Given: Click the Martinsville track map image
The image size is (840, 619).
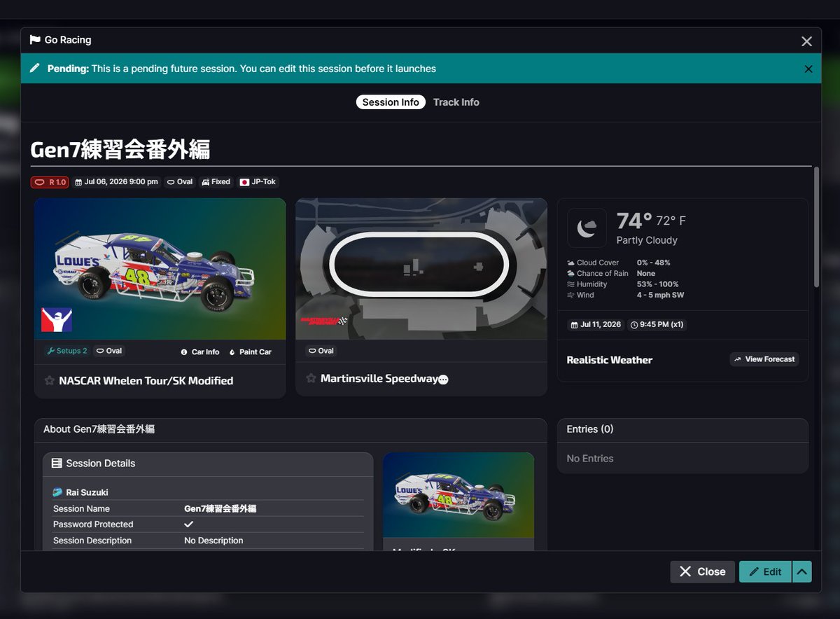Looking at the screenshot, I should 421,269.
